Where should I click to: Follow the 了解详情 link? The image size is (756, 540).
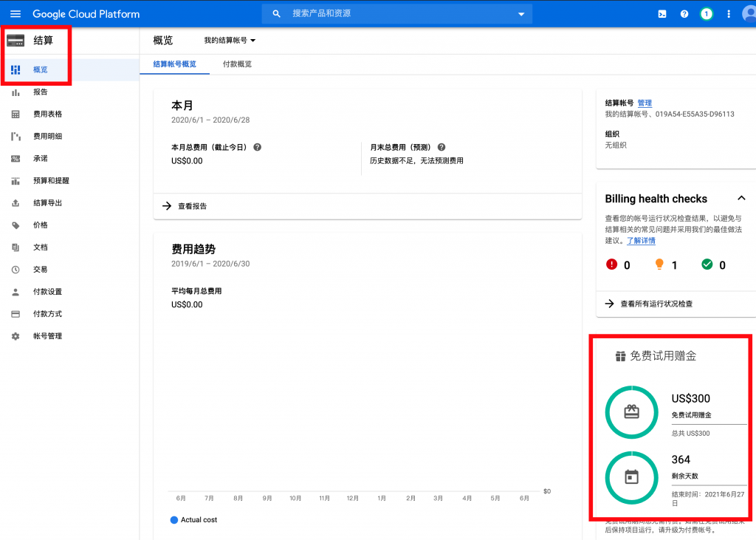point(641,240)
